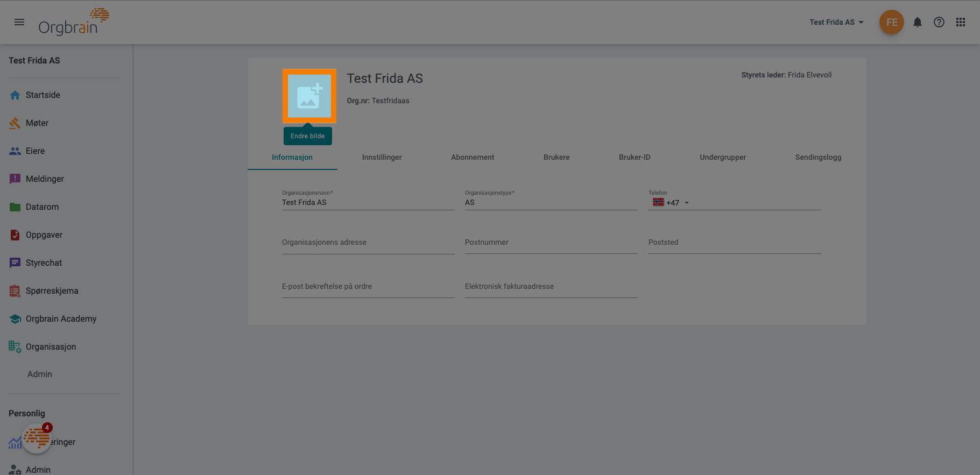The width and height of the screenshot is (980, 475).
Task: Click the Spørreskjema clipboard icon
Action: [x=15, y=291]
